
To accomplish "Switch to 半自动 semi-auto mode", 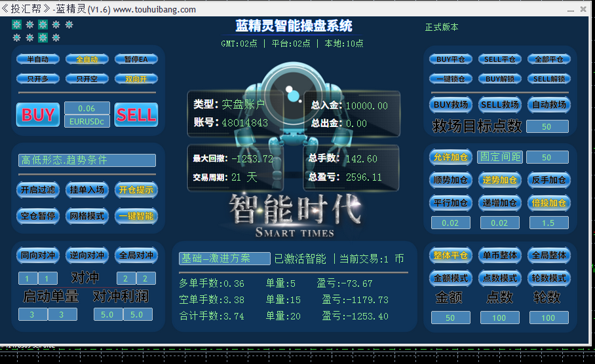I will point(37,59).
